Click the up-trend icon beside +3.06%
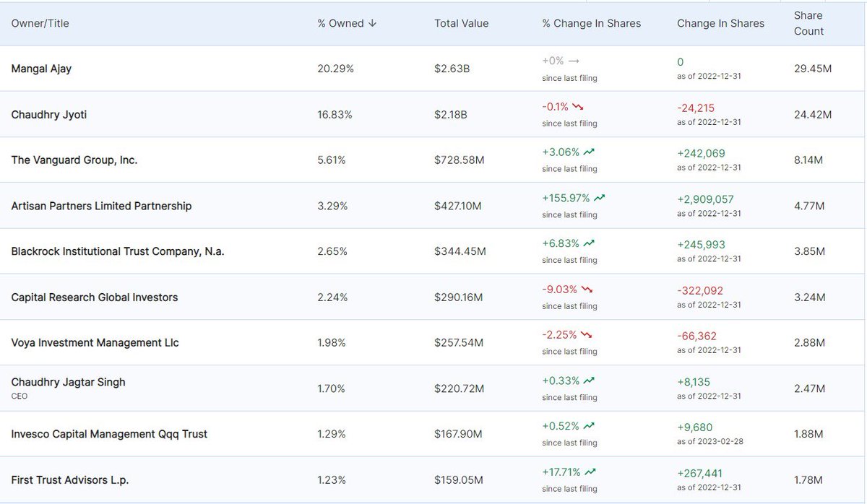Screen dimensions: 867x504 click(x=590, y=152)
